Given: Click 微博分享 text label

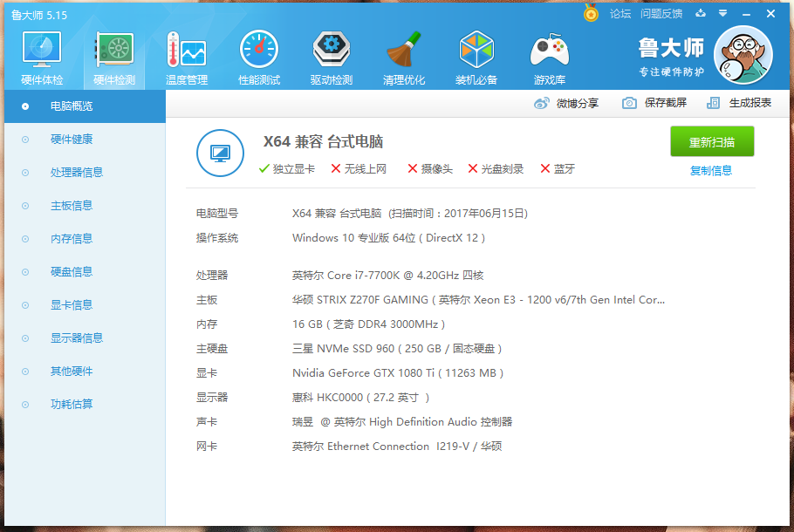Looking at the screenshot, I should click(578, 103).
